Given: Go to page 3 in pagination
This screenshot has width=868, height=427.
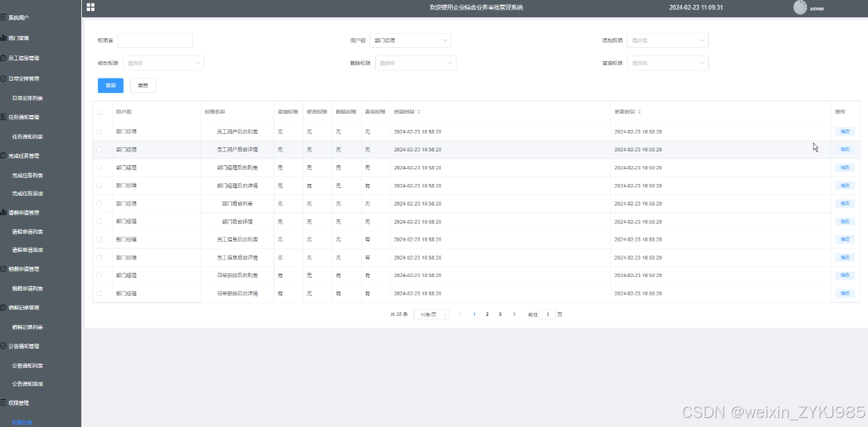Looking at the screenshot, I should pyautogui.click(x=501, y=315).
